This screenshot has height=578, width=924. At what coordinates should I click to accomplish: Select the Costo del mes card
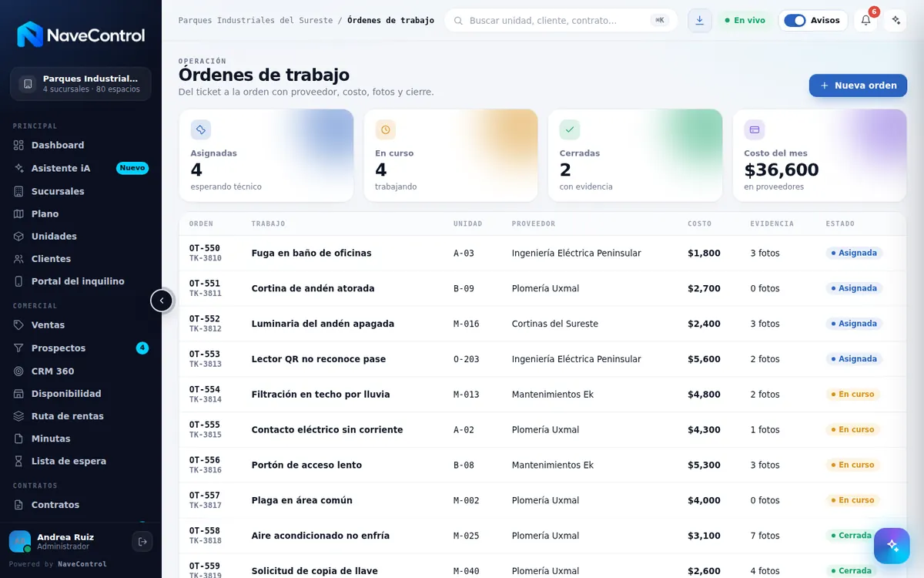click(820, 156)
